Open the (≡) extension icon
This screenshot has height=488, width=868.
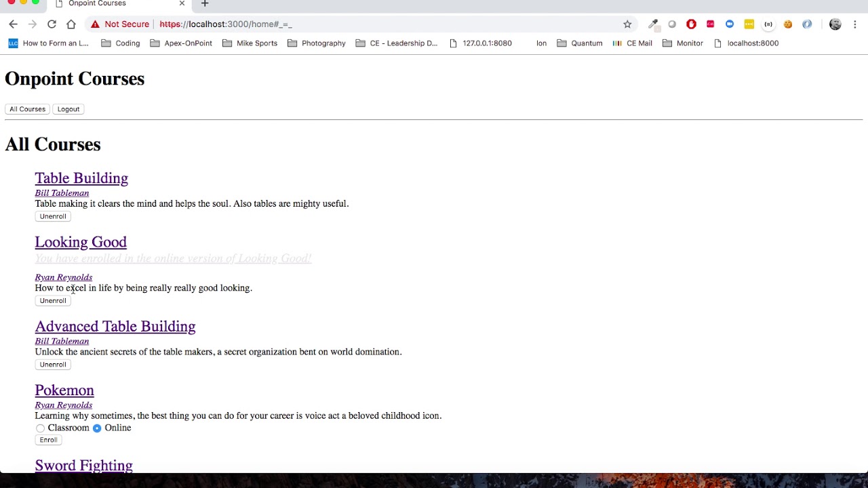pos(768,24)
